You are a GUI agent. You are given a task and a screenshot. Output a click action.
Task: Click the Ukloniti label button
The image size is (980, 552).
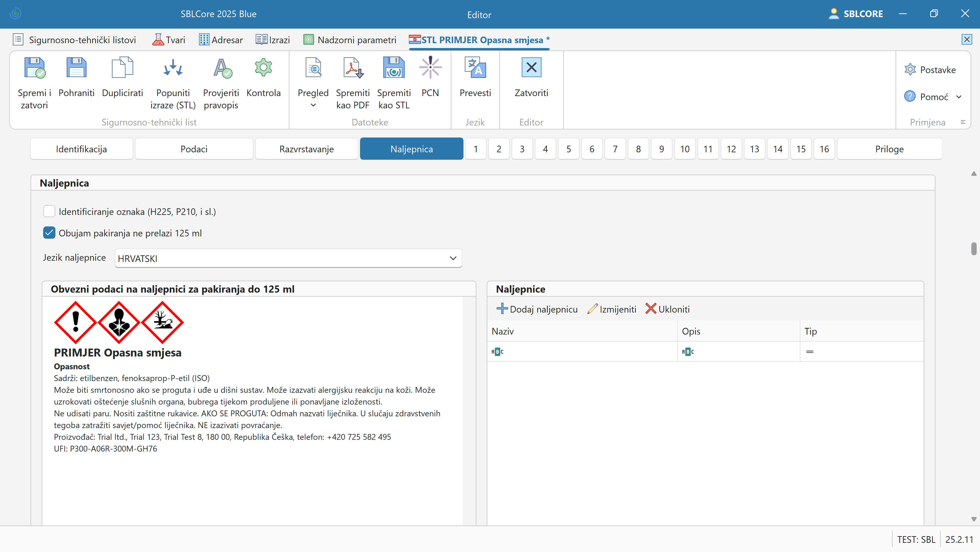[667, 309]
